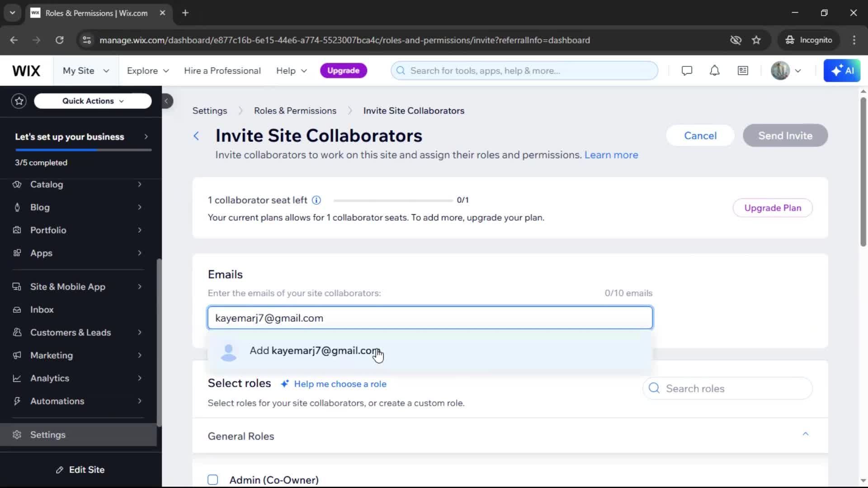The image size is (868, 488).
Task: Click the favorites star icon in sidebar
Action: click(x=19, y=101)
